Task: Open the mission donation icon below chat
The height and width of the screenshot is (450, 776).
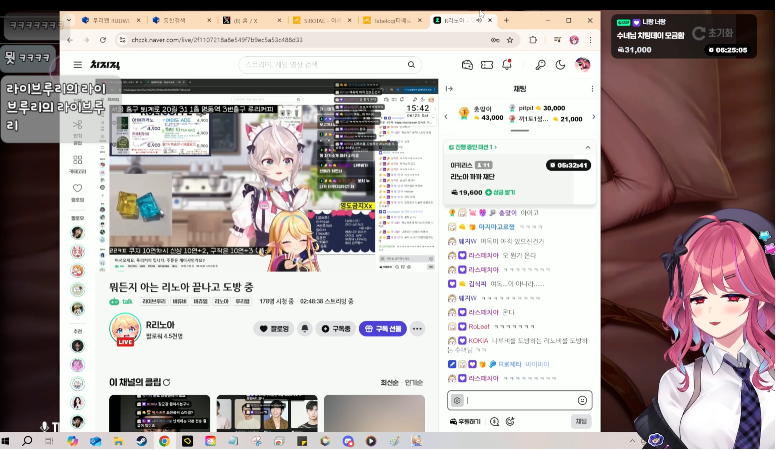Action: [x=510, y=421]
